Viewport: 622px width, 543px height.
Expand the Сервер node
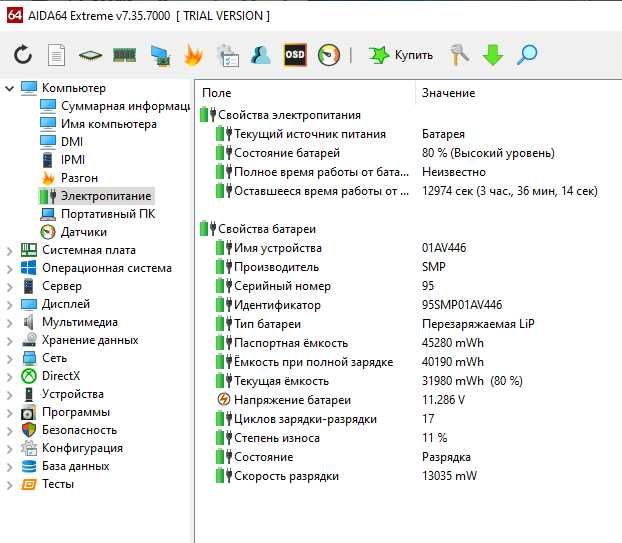(10, 287)
